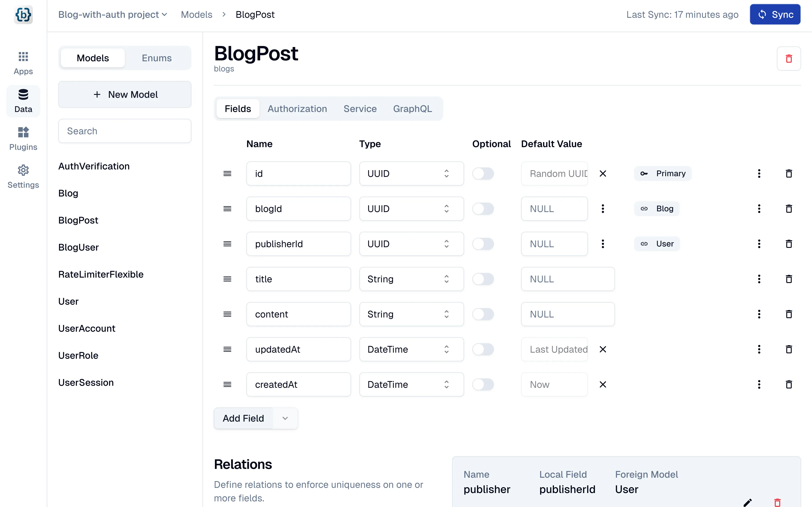Viewport: 812px width, 507px height.
Task: Open the Blog-with-auth project dropdown
Action: pyautogui.click(x=113, y=14)
